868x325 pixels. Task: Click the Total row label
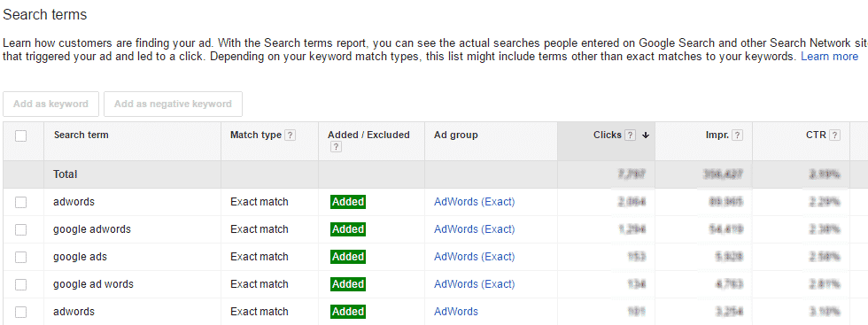tap(66, 174)
